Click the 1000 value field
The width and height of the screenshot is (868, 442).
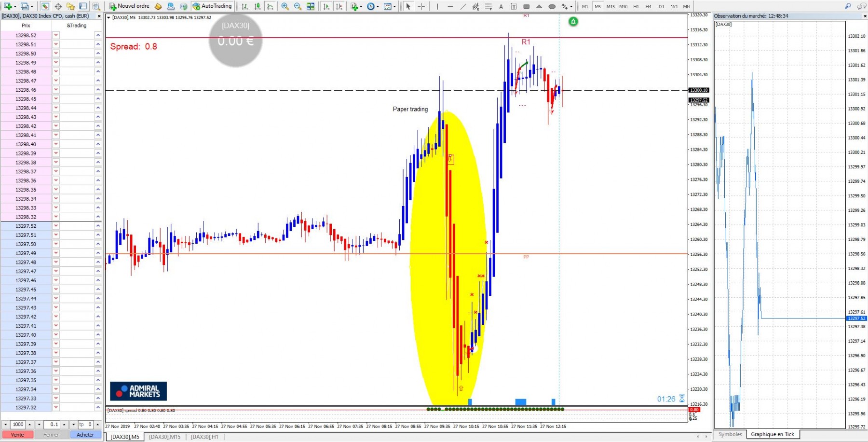coord(18,425)
